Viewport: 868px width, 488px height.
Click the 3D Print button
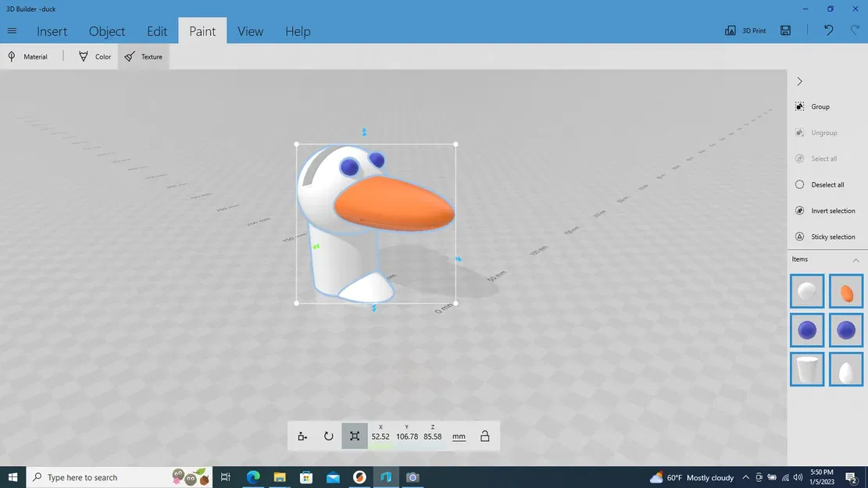[745, 30]
